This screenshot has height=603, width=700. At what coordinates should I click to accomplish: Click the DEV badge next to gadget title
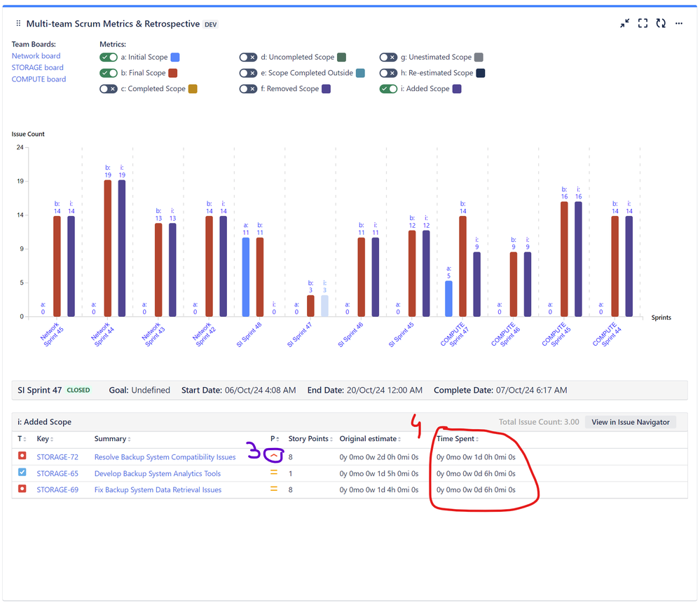click(x=211, y=25)
